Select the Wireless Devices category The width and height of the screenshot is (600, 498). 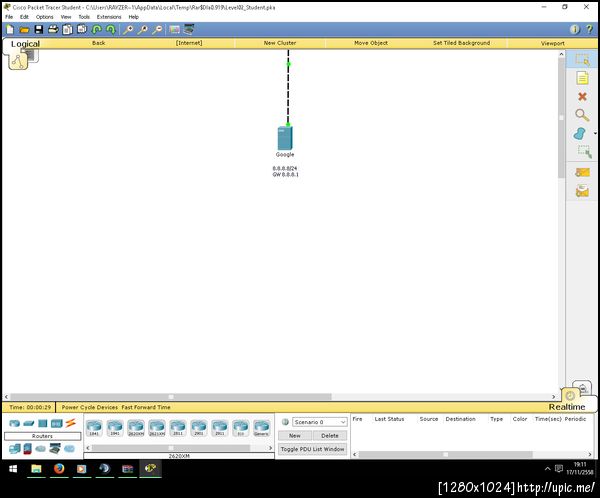[x=56, y=423]
